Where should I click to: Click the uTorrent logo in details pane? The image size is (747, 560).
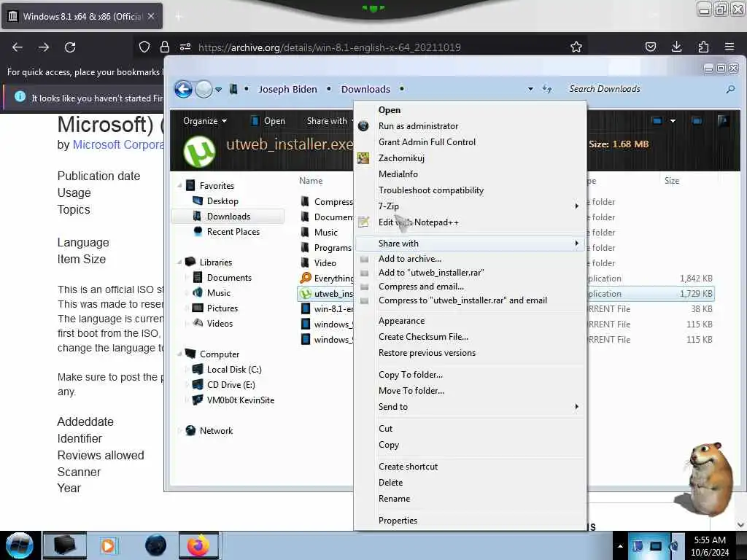[x=200, y=152]
